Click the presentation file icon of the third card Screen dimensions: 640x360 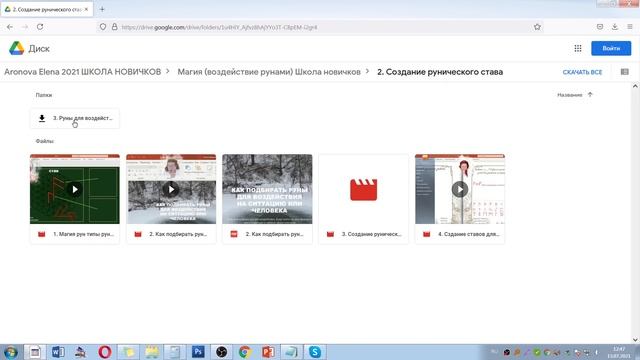tap(234, 234)
